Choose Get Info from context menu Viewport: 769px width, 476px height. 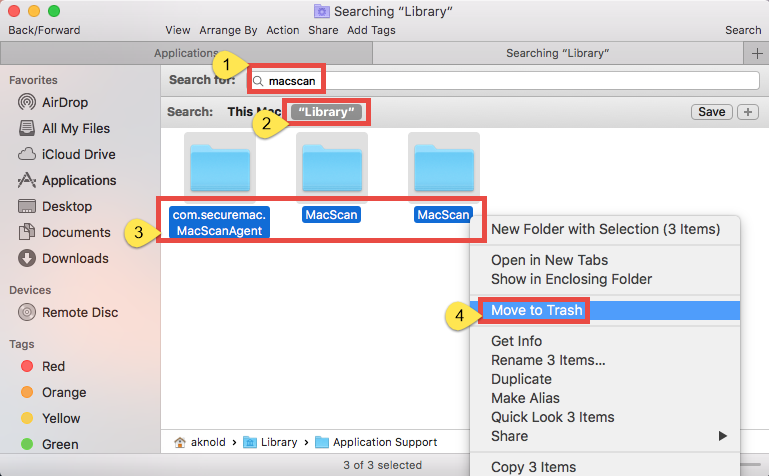point(605,341)
